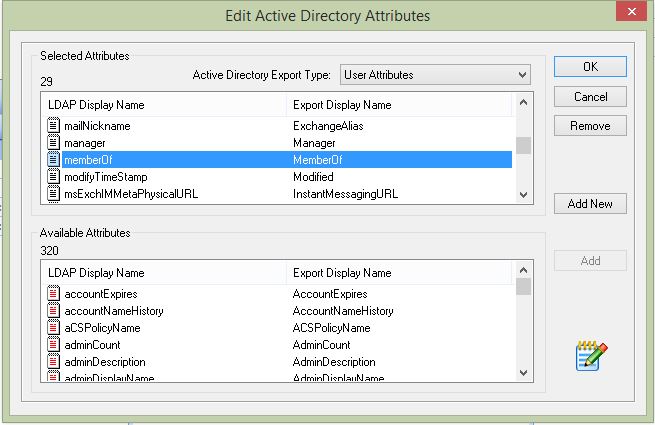Click the memberOf attribute row icon
The height and width of the screenshot is (425, 655).
[x=53, y=160]
